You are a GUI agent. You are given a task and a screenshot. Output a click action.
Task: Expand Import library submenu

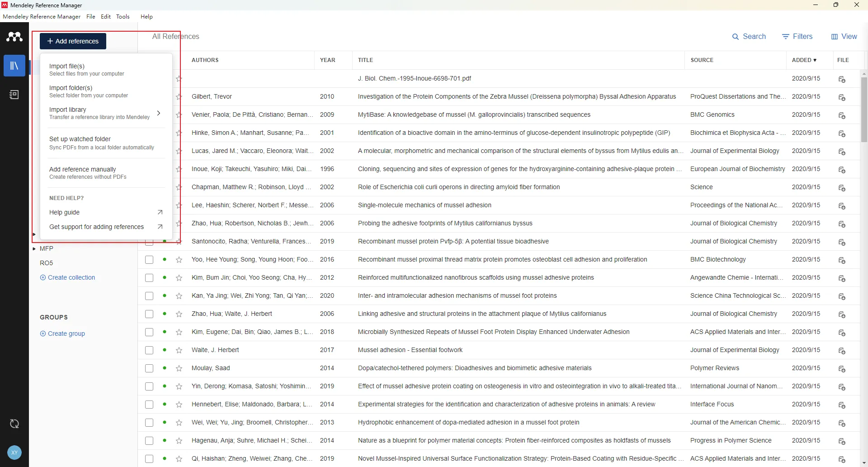[158, 113]
